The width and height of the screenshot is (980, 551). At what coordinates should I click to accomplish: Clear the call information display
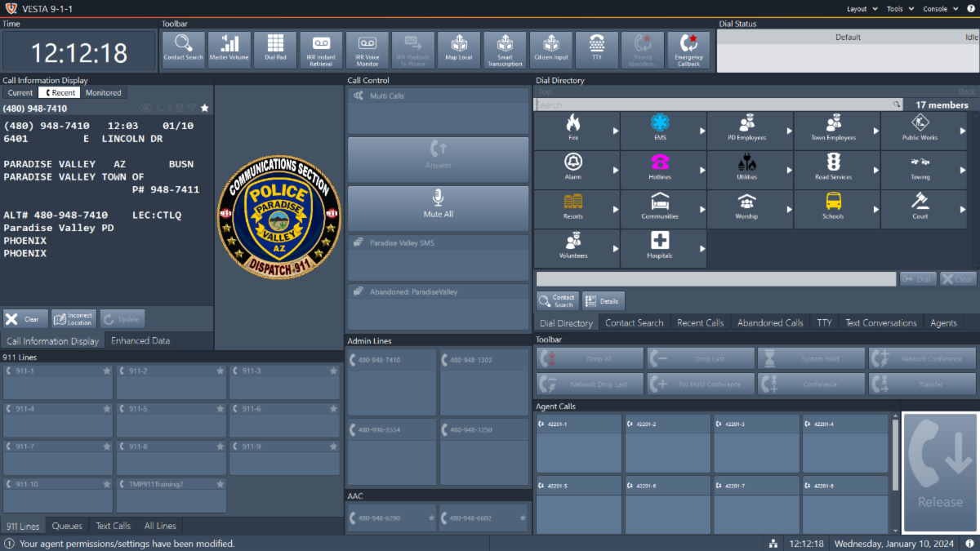tap(25, 318)
